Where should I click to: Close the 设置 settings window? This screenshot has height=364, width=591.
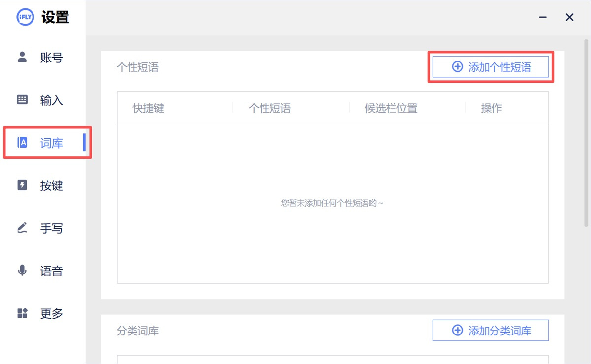point(569,18)
